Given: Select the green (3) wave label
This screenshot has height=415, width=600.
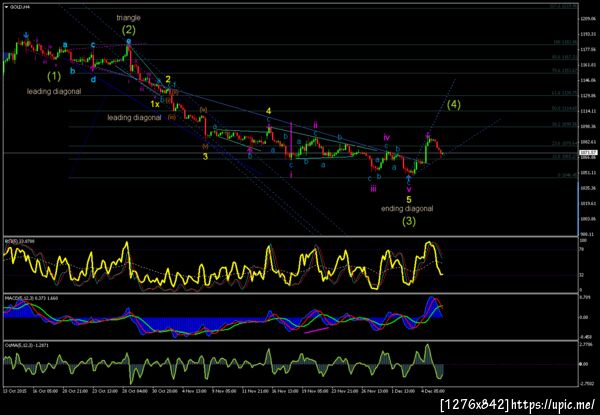Looking at the screenshot, I should tap(409, 221).
